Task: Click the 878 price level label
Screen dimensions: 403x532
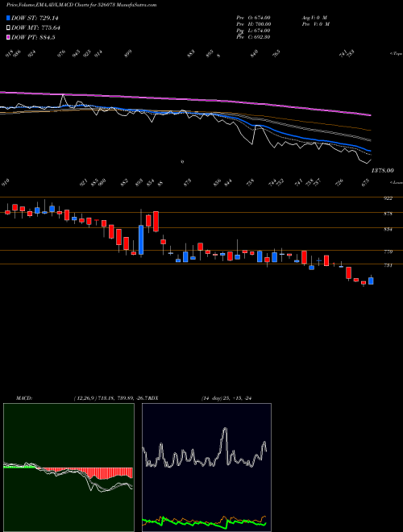Action: pyautogui.click(x=388, y=214)
